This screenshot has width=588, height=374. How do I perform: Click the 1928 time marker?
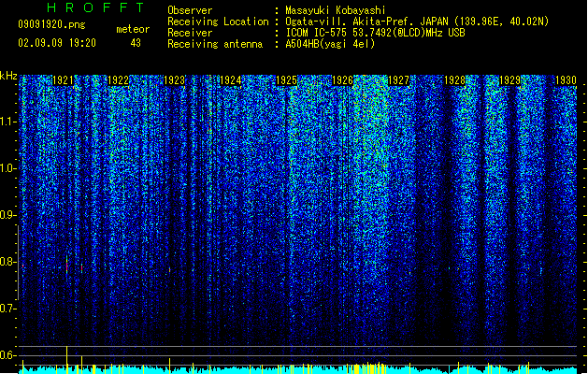click(x=454, y=80)
